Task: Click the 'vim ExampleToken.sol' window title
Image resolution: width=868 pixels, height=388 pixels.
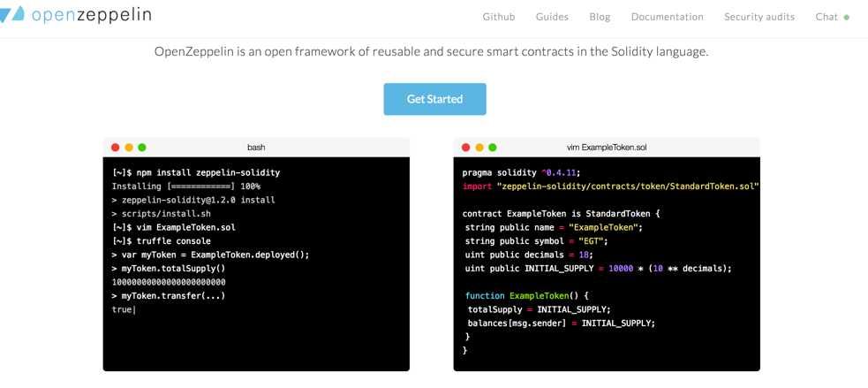Action: (606, 148)
